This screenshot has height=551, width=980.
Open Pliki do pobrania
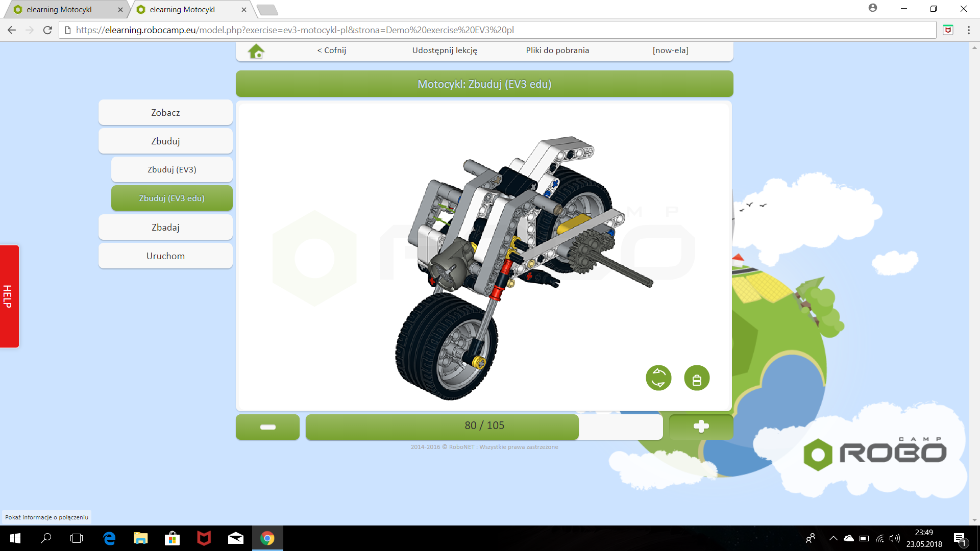click(557, 50)
